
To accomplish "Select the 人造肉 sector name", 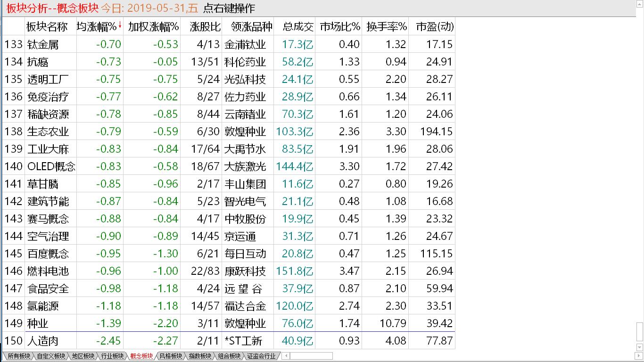I will coord(43,341).
